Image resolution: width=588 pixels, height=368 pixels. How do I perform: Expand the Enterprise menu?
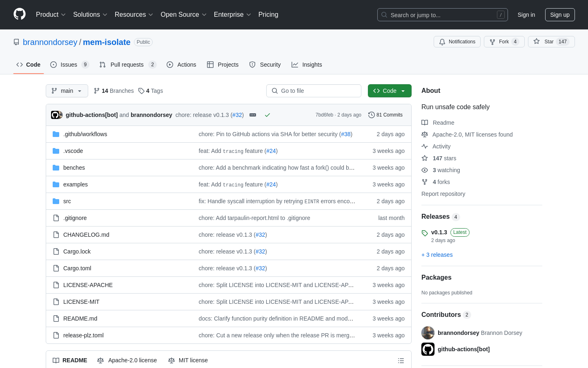(232, 14)
